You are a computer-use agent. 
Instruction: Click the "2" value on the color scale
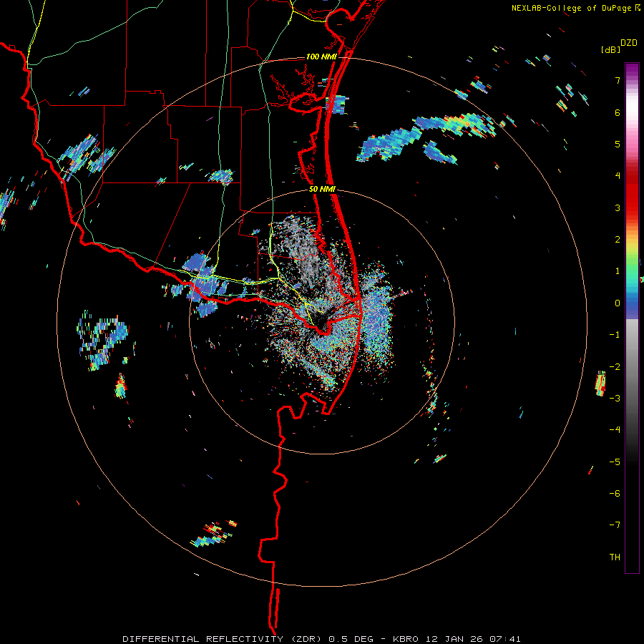coord(618,240)
